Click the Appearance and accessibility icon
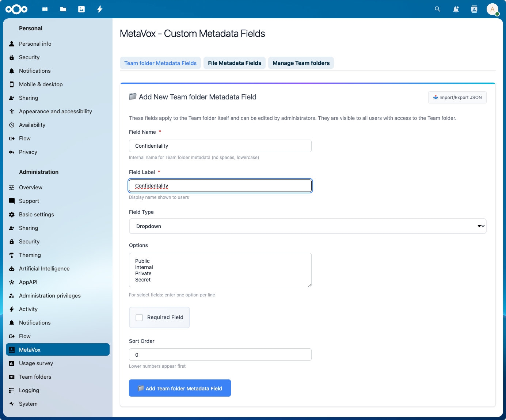 coord(12,111)
